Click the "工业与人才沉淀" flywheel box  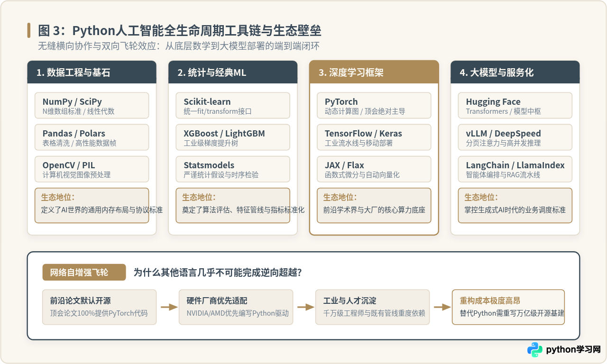(372, 307)
